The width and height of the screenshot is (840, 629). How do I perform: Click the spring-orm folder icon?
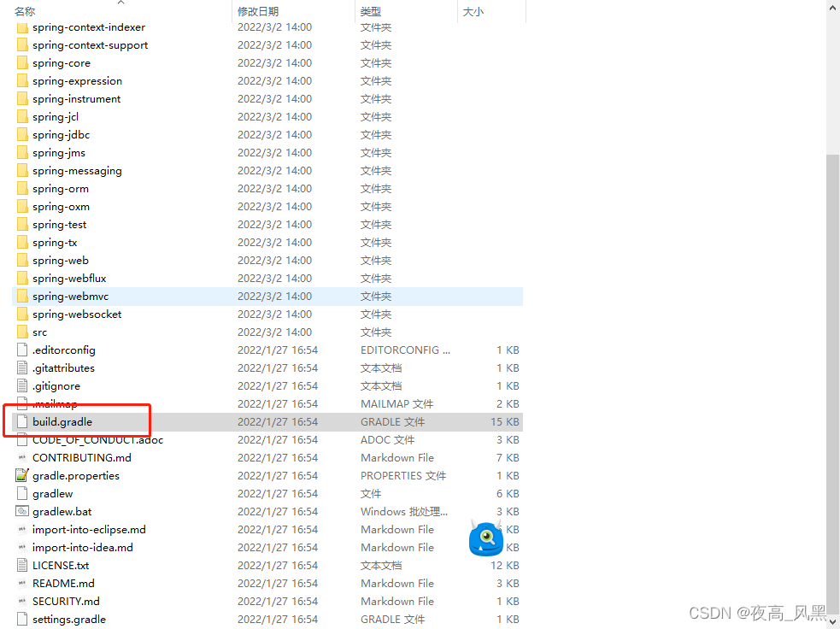[22, 189]
